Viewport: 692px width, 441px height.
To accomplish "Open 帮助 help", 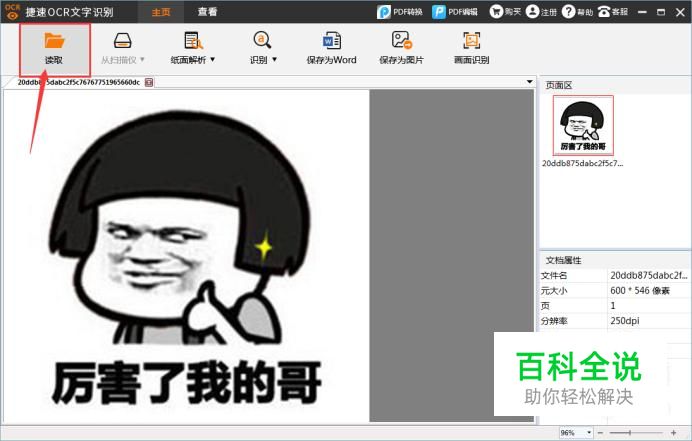I will click(x=577, y=12).
